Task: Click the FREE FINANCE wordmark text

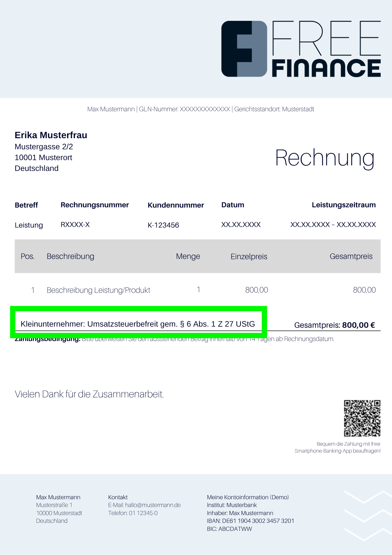Action: pyautogui.click(x=326, y=49)
